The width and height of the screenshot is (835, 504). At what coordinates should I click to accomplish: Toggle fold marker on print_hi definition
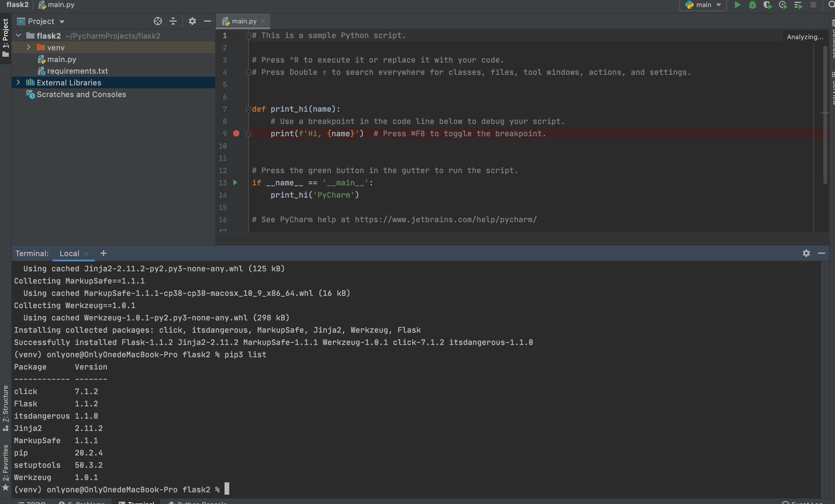coord(249,109)
